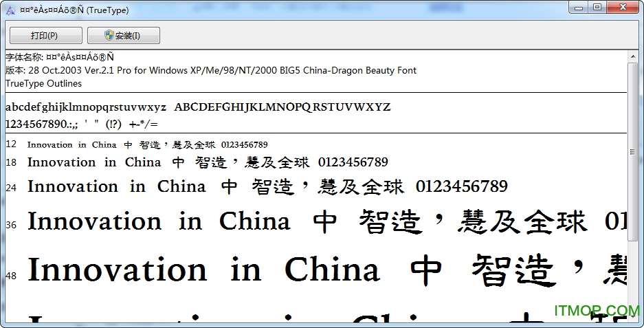Click the version line starting 版本: 28 Oct.2003
The height and width of the screenshot is (328, 644).
click(211, 70)
